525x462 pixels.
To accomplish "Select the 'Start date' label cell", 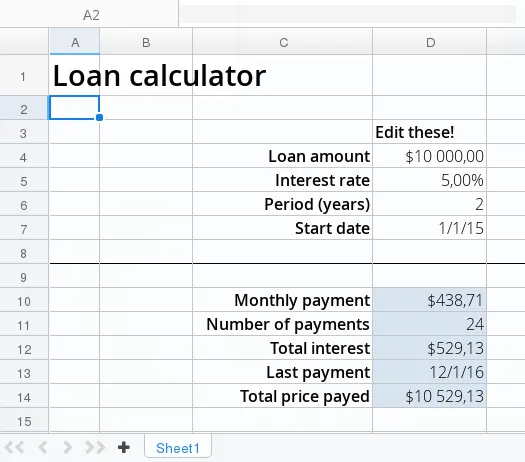I will click(283, 228).
